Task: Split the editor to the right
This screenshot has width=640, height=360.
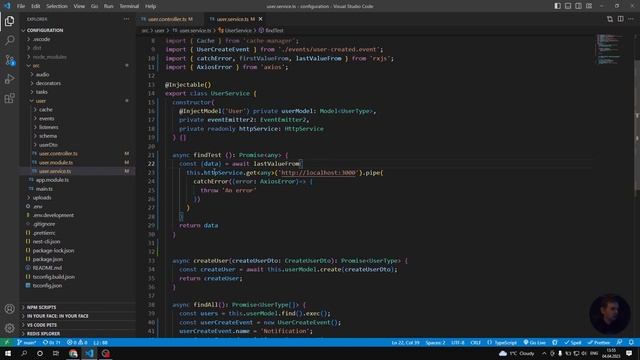Action: pos(620,19)
